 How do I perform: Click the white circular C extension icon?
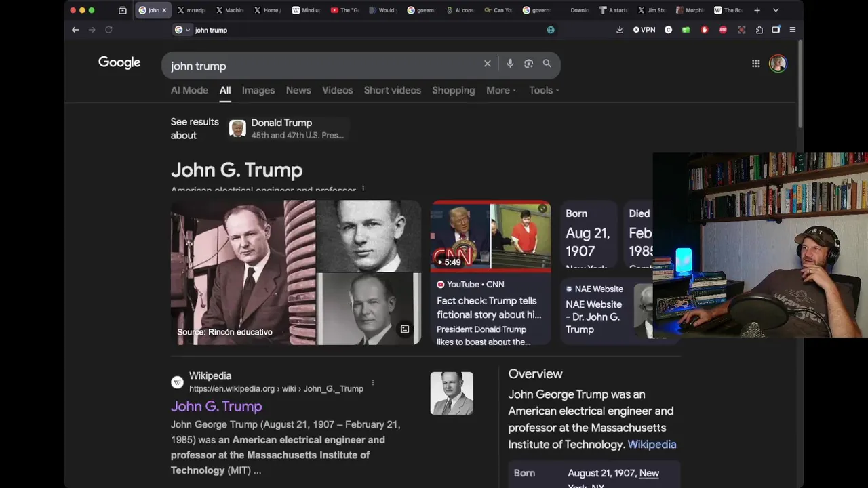pos(669,30)
